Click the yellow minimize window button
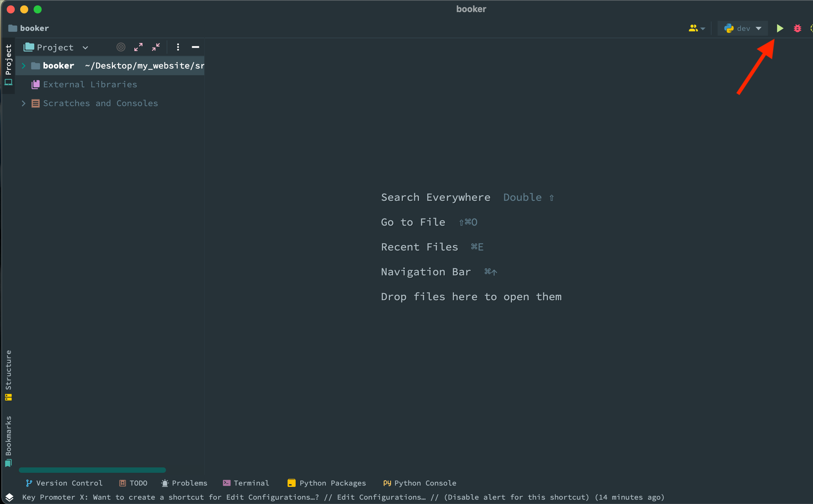The height and width of the screenshot is (504, 813). coord(24,9)
